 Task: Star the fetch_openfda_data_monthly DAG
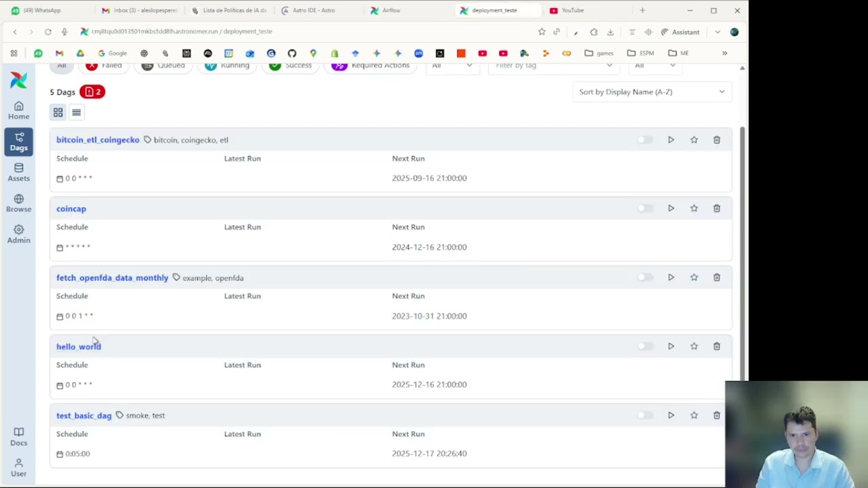point(694,277)
